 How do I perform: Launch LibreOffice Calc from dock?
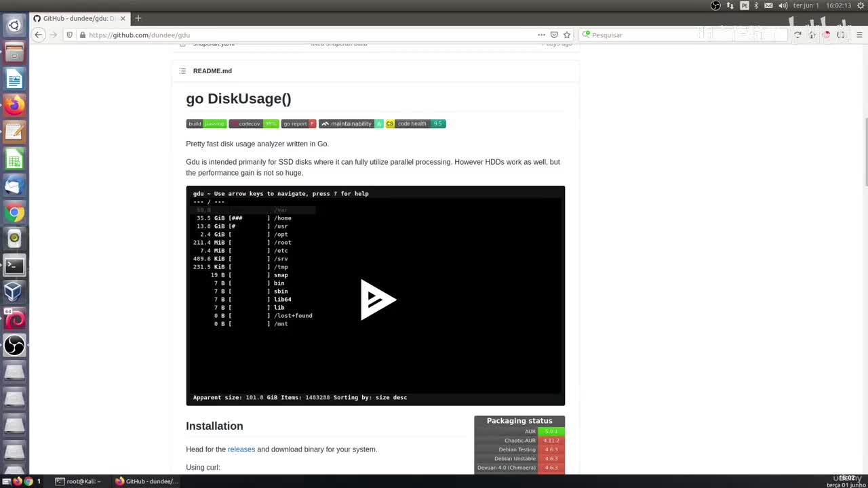[14, 159]
